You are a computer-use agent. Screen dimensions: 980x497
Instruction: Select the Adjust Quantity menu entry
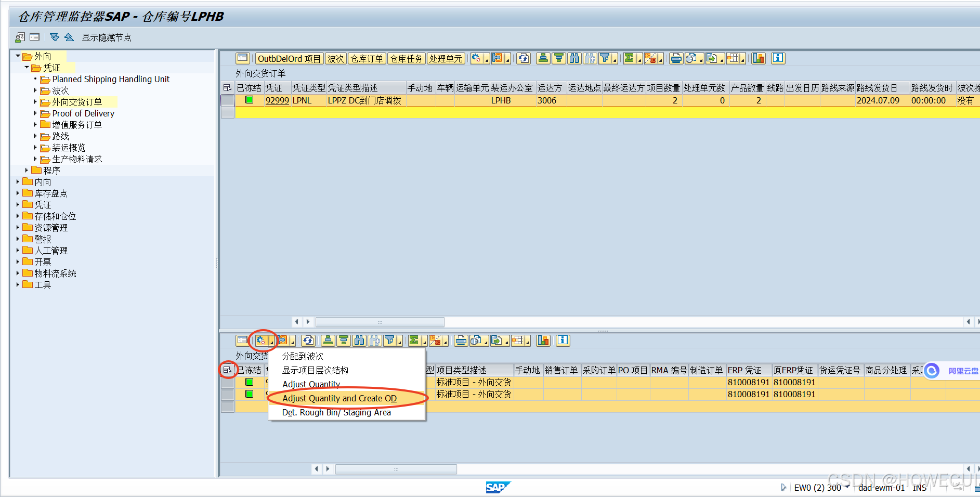(347, 384)
